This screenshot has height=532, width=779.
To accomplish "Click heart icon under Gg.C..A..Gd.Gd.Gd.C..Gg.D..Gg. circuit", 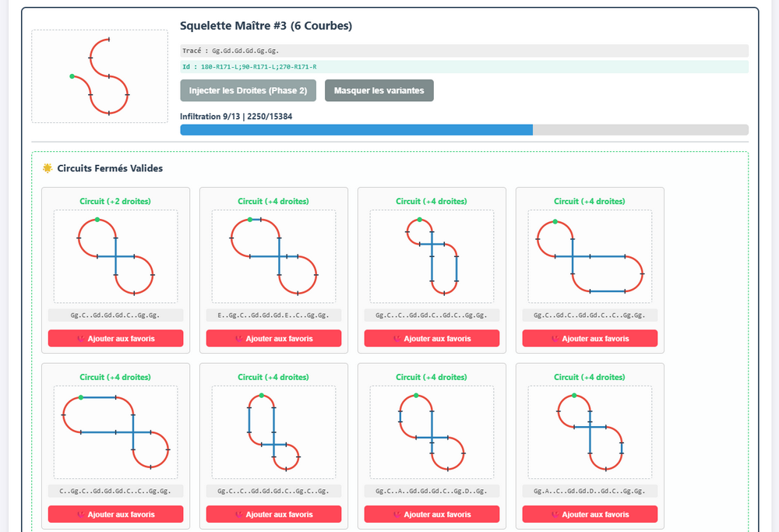I will pos(397,514).
